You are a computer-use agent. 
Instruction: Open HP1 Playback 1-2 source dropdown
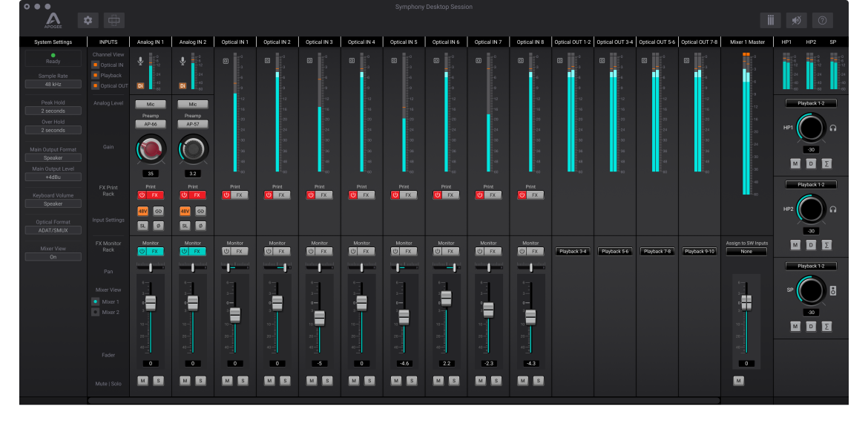[x=811, y=103]
